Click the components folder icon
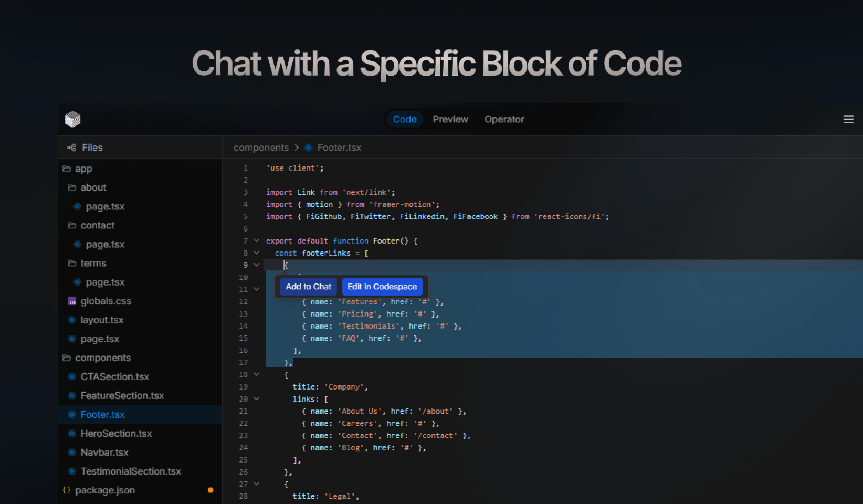 pyautogui.click(x=67, y=358)
